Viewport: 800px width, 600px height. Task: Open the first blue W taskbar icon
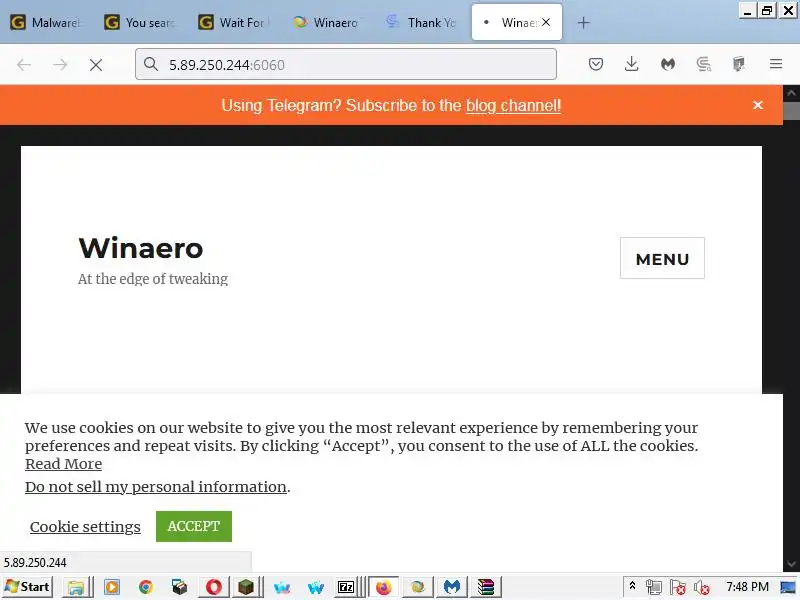282,587
